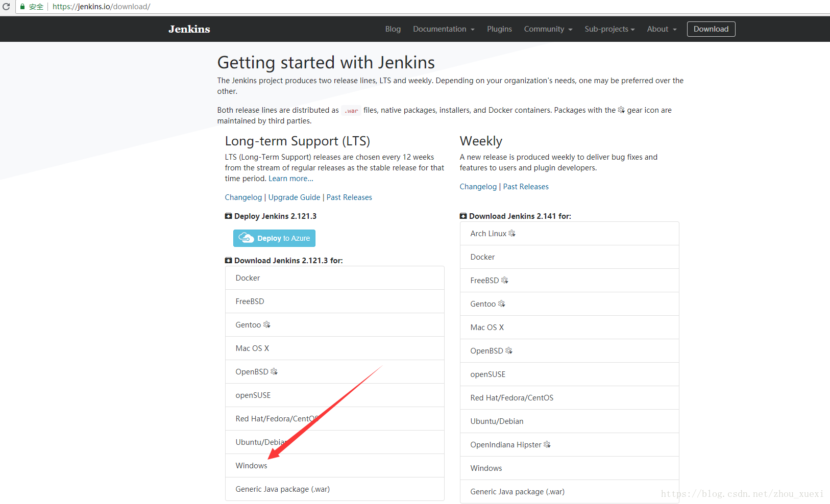Select Red Hat/Fedora/CentOS in Weekly list
Screen dimensions: 830x504
570,398
